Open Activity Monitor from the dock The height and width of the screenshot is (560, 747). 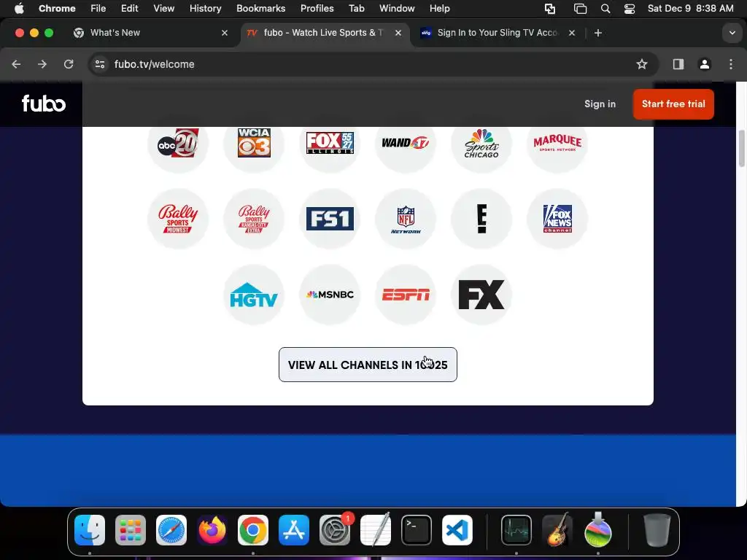(x=516, y=530)
